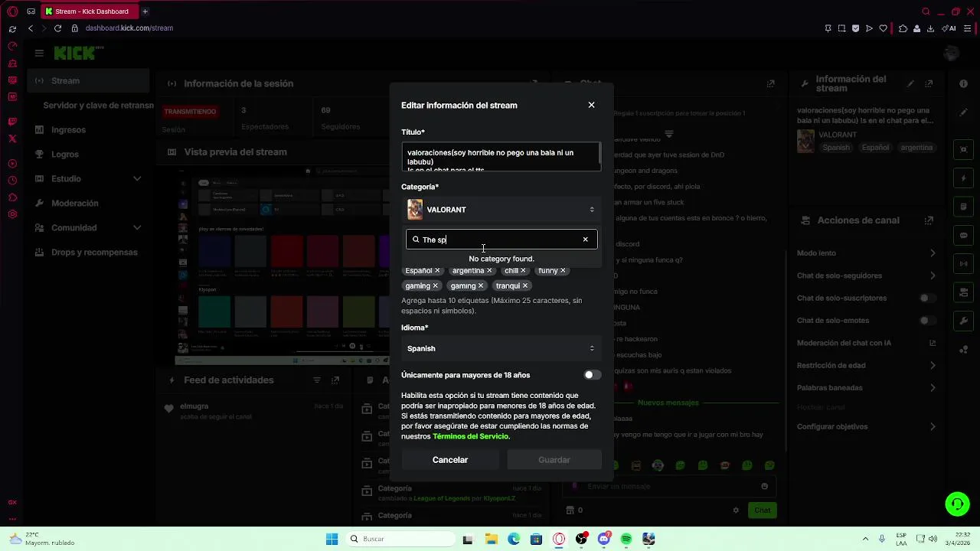
Task: Open Drops y recompensas sidebar item
Action: point(89,252)
